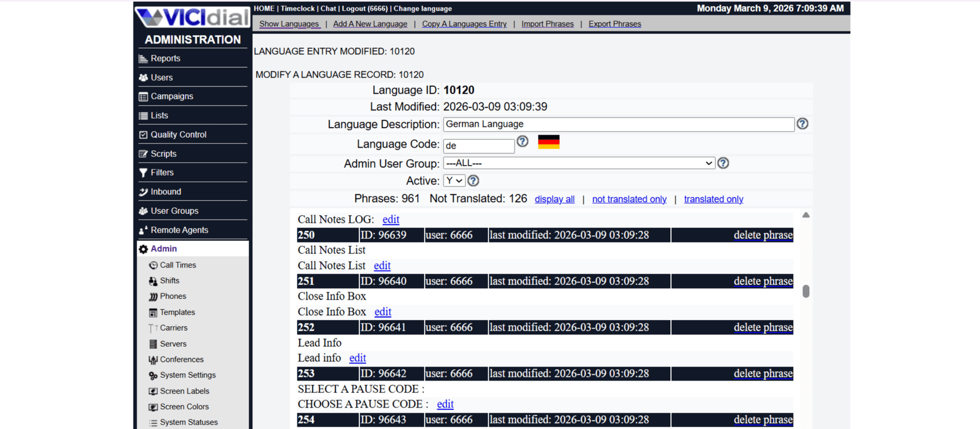Click the Inbound phone icon
Image resolution: width=980 pixels, height=429 pixels.
pos(143,192)
